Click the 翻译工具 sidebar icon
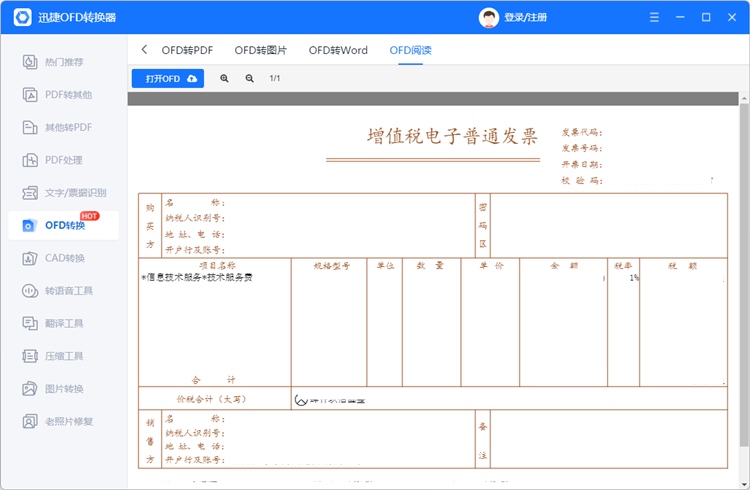The height and width of the screenshot is (490, 750). [30, 323]
